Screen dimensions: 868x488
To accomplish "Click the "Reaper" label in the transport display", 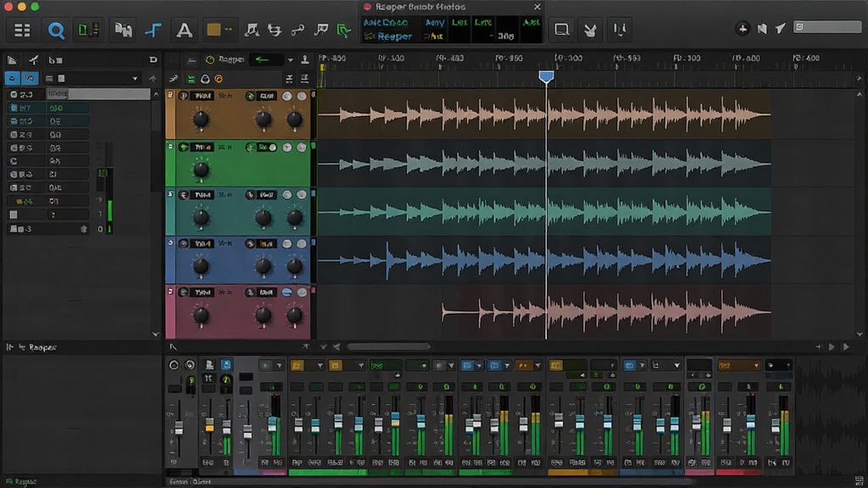I will pyautogui.click(x=395, y=36).
